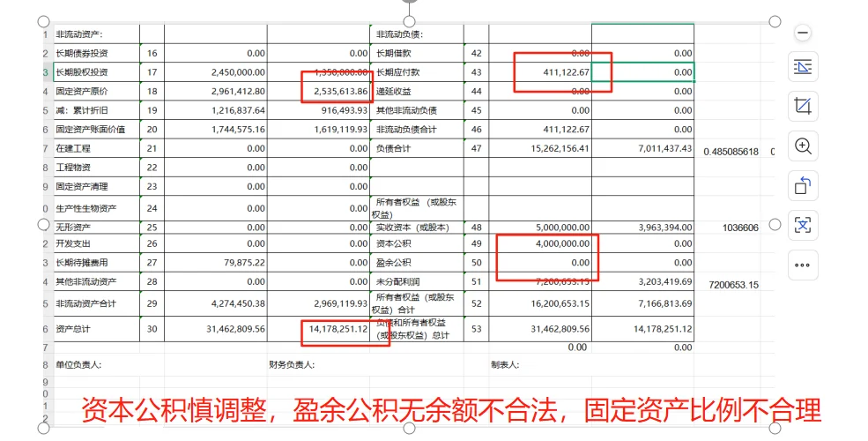Click the value 79,875.22
868x441 pixels.
pos(244,263)
